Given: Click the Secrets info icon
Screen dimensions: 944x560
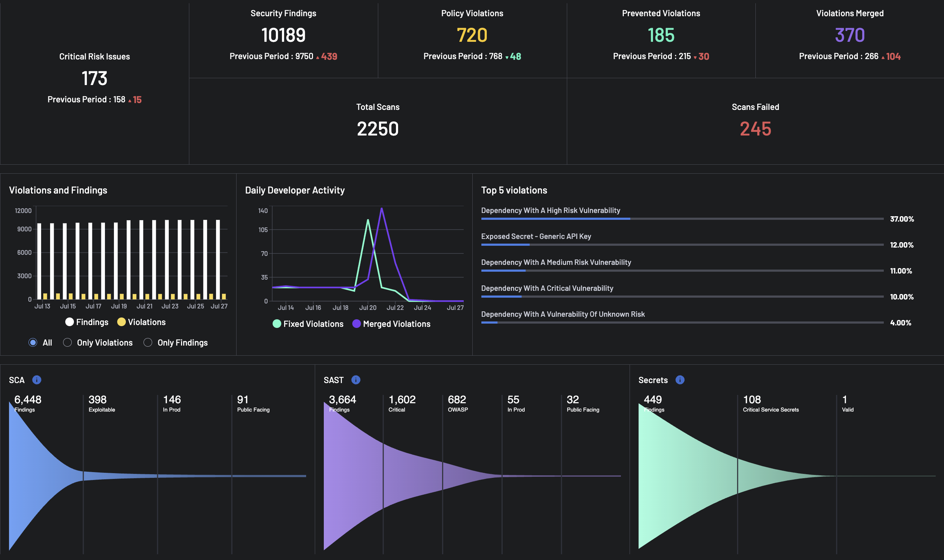Looking at the screenshot, I should 680,380.
